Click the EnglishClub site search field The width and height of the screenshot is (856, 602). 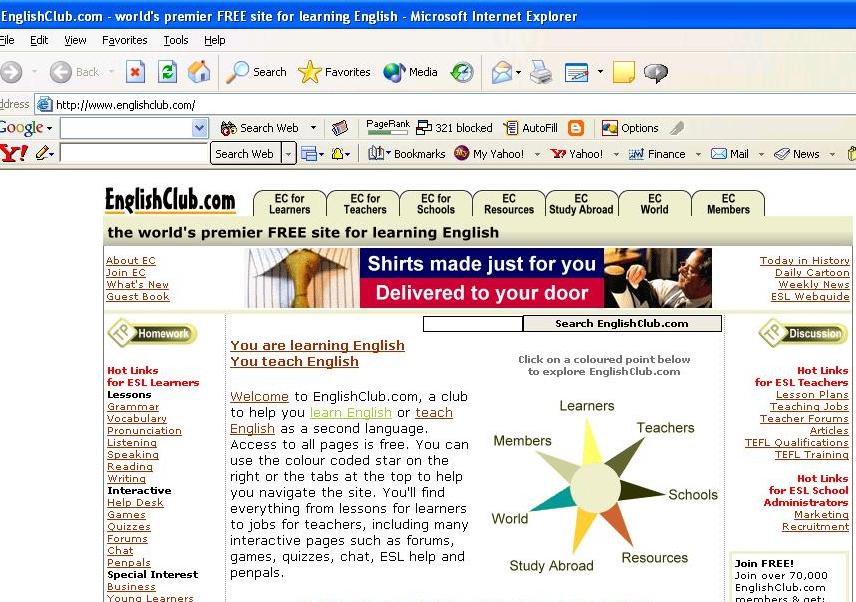tap(473, 324)
